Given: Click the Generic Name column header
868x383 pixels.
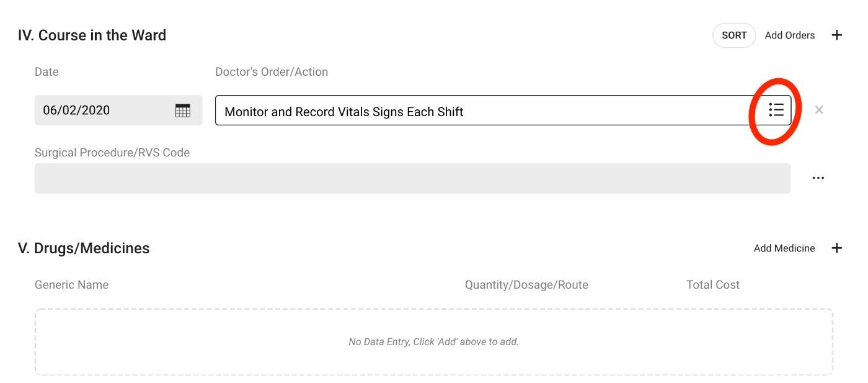Looking at the screenshot, I should point(72,285).
